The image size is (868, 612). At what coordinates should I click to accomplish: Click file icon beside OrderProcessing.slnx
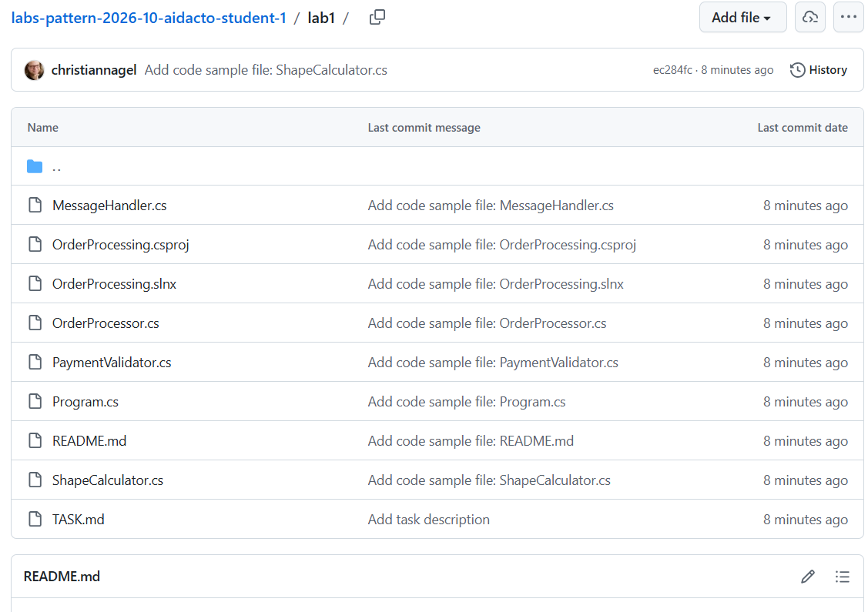(35, 283)
